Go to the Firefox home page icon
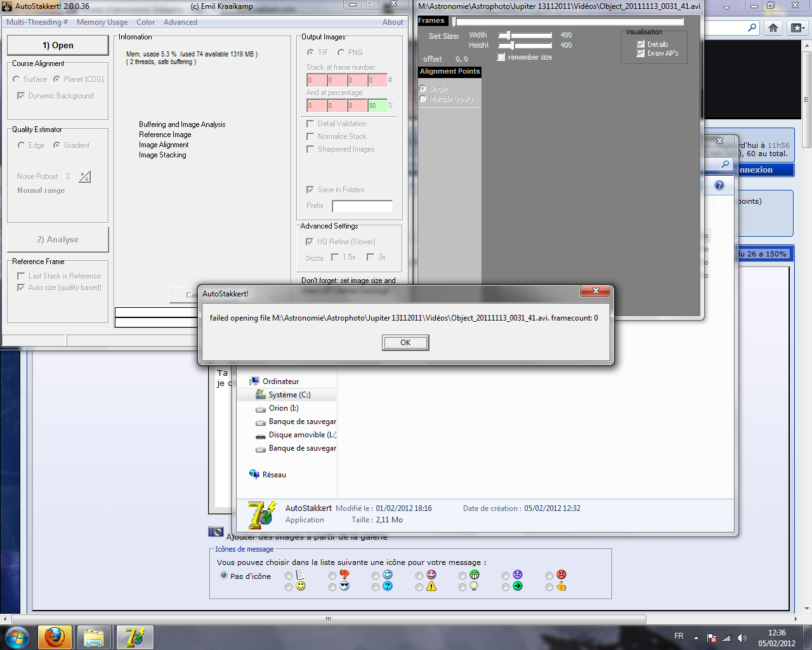The width and height of the screenshot is (812, 650). [773, 28]
